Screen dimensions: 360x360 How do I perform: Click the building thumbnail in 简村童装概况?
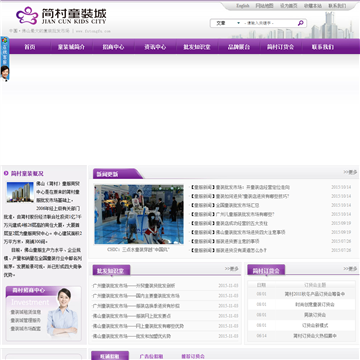coord(20,192)
